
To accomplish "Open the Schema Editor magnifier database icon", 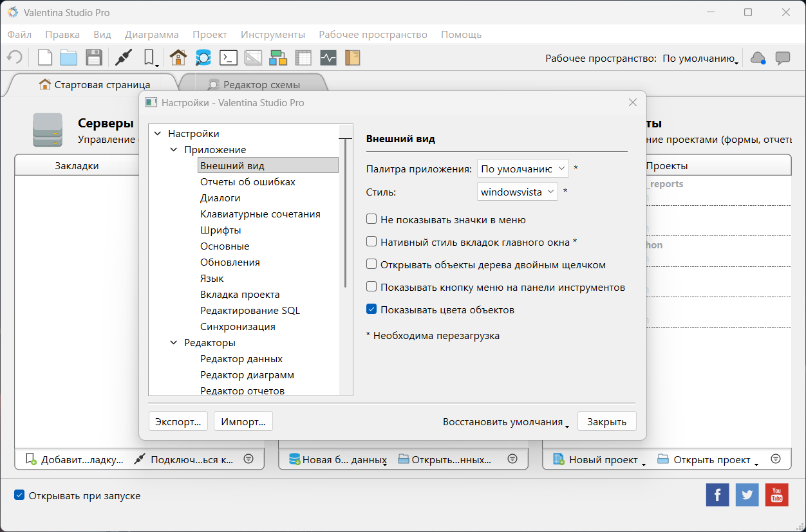I will (203, 58).
